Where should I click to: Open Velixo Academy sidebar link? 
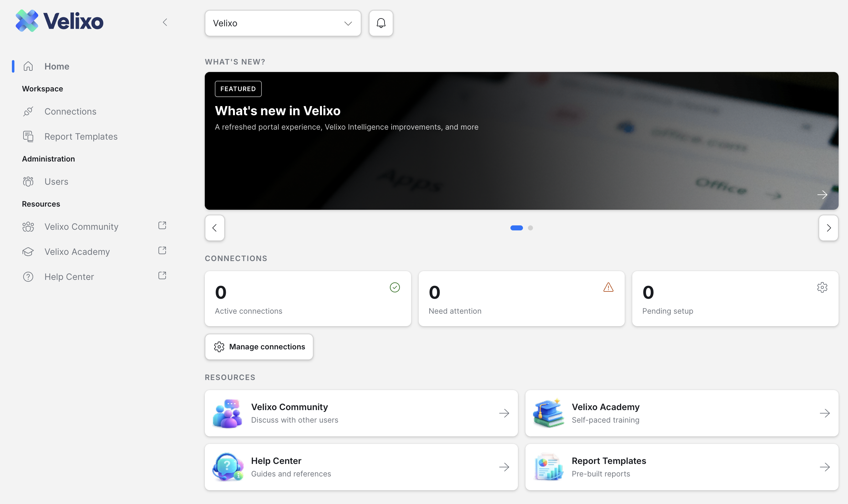click(77, 252)
